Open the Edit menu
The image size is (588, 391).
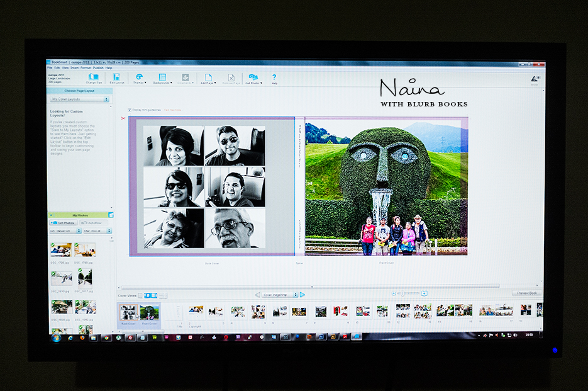pyautogui.click(x=57, y=67)
